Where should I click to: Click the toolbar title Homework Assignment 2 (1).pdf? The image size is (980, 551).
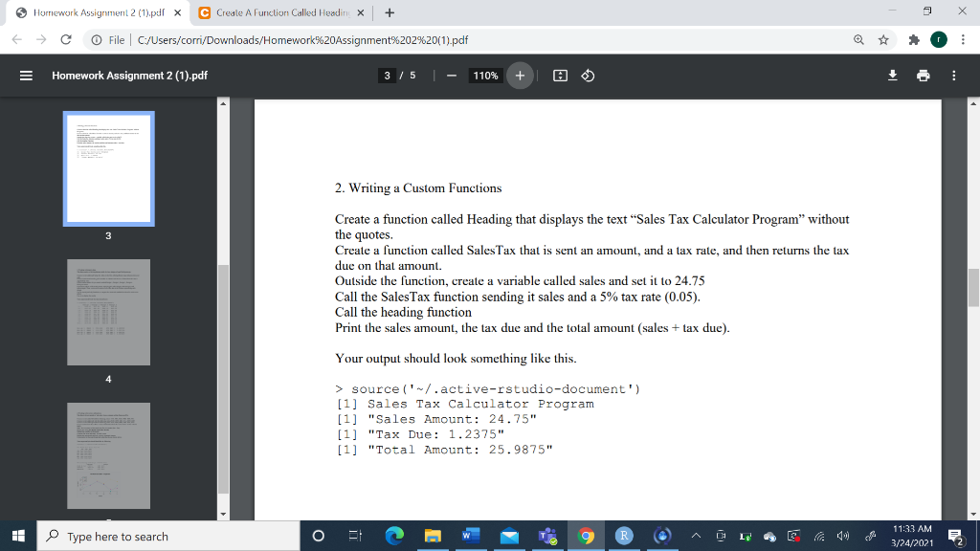(129, 76)
